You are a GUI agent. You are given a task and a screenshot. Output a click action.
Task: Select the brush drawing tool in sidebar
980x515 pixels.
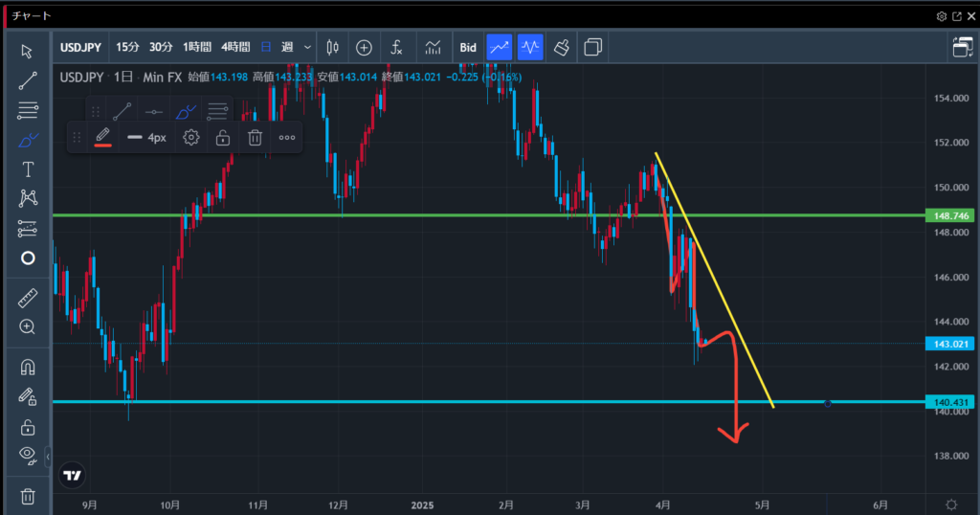pyautogui.click(x=27, y=140)
